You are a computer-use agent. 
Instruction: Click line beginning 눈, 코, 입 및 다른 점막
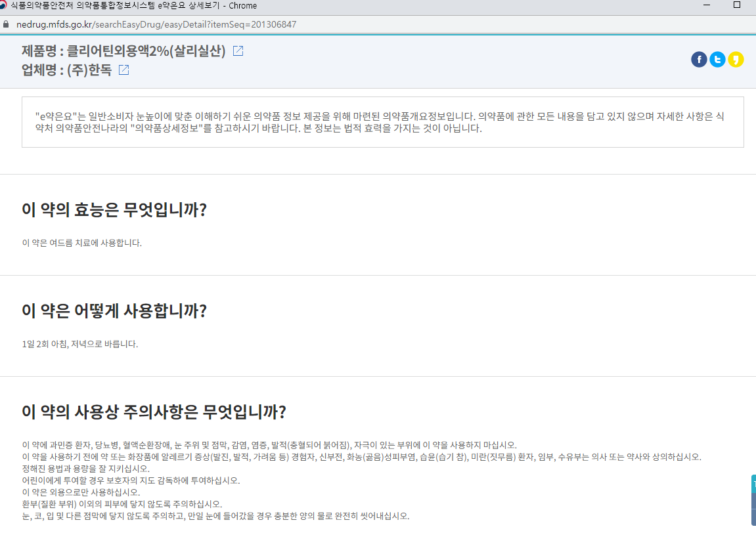[x=215, y=516]
